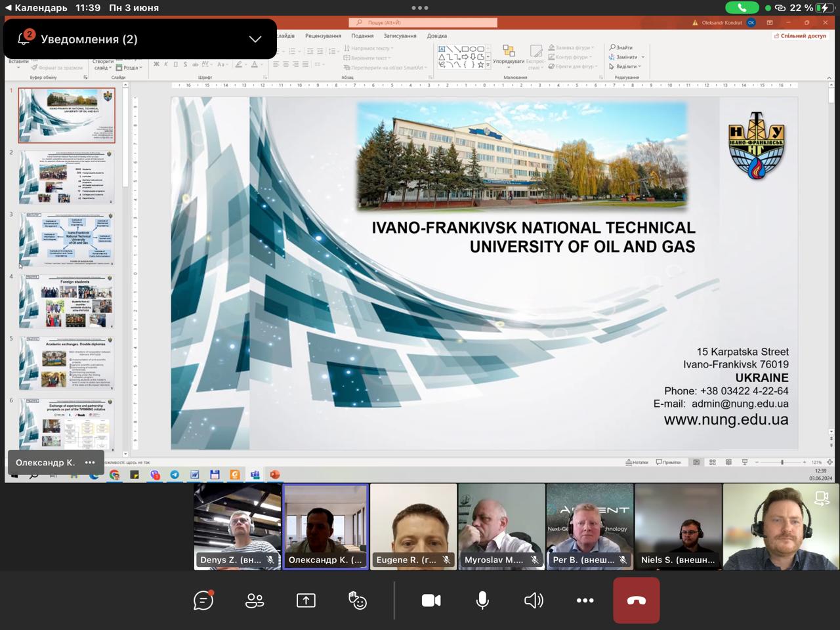Click the fit slide to window icon
This screenshot has height=630, width=840.
[x=829, y=462]
